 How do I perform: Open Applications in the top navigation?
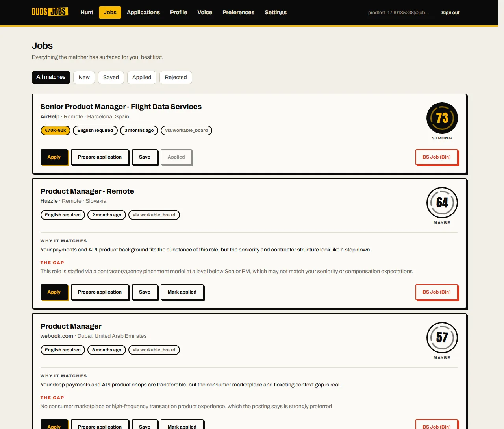point(143,13)
